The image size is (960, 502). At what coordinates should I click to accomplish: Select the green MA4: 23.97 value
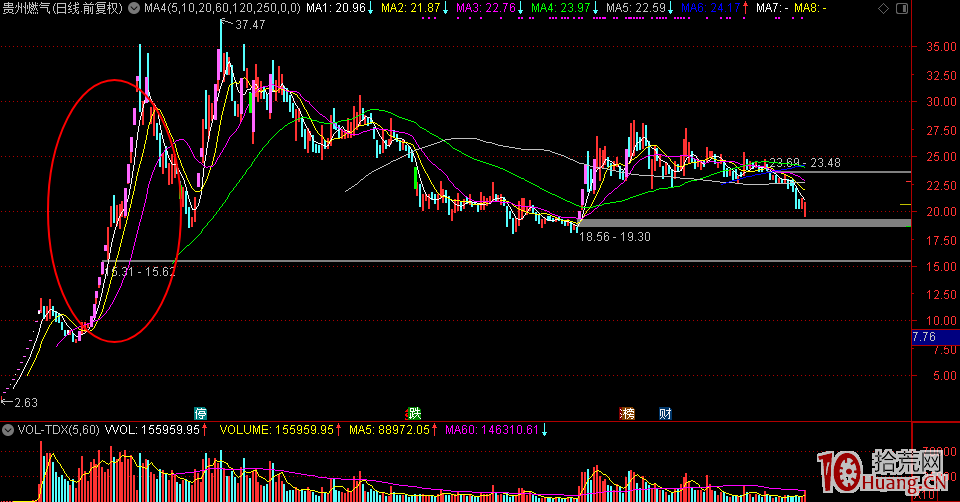(561, 8)
